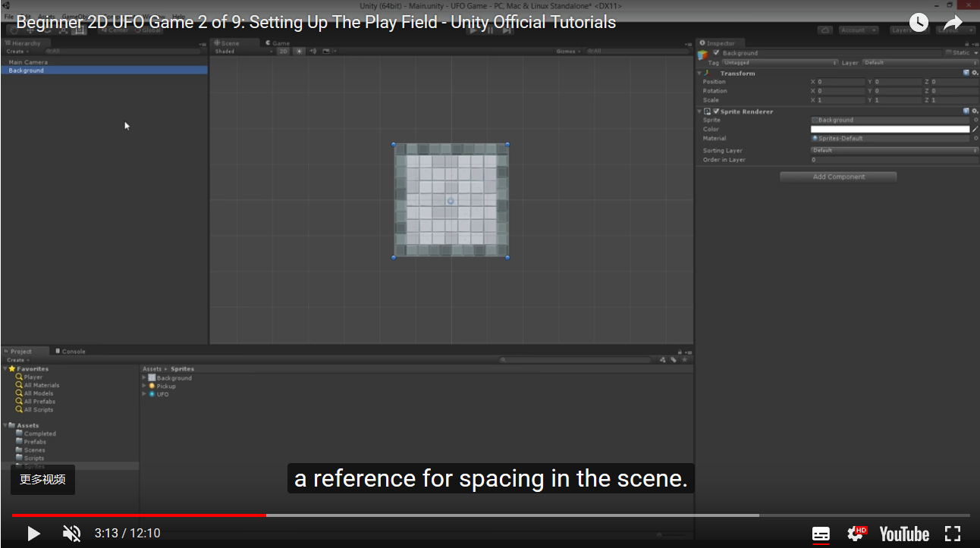
Task: Click the Position X field
Action: pos(840,82)
